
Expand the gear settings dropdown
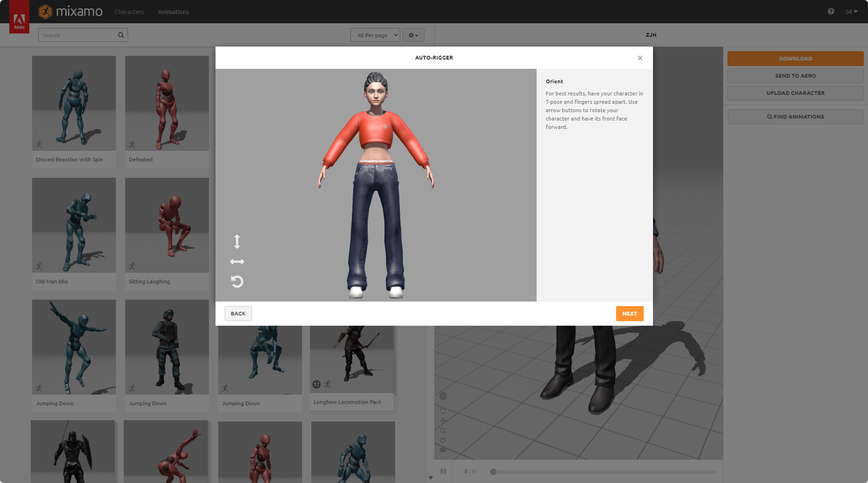tap(413, 35)
